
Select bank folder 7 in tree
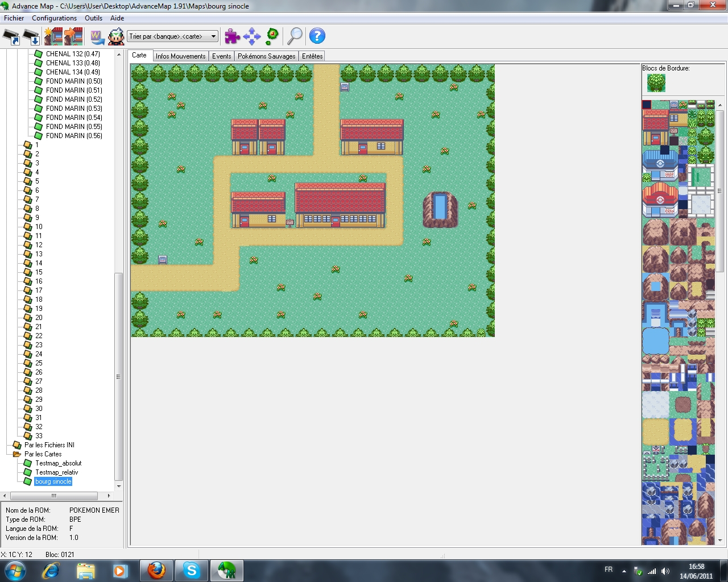coord(37,199)
